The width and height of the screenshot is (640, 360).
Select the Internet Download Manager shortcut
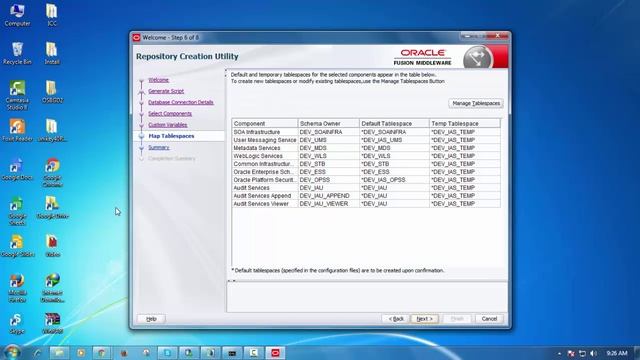tap(52, 288)
